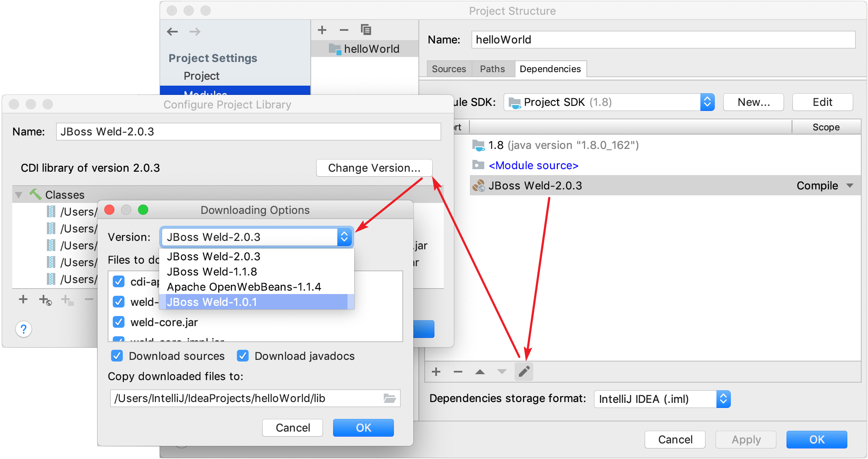This screenshot has width=868, height=459.
Task: Click the remove minus icon in library dialog
Action: 89,300
